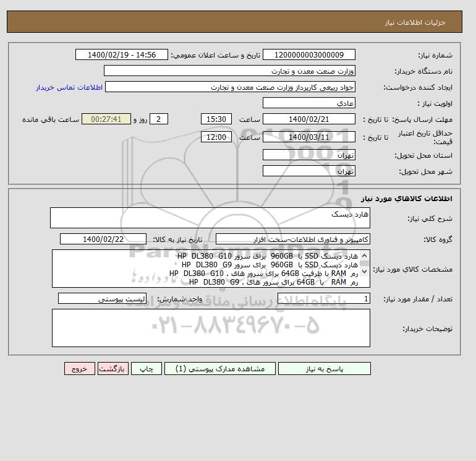Select line رم RAM با ظرفیت 64GB DL380 G10
The image size is (476, 461).
263,274
